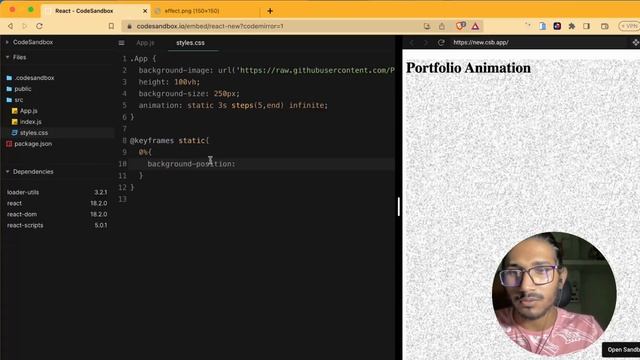Go forward using the browser forward arrow

pos(24,26)
